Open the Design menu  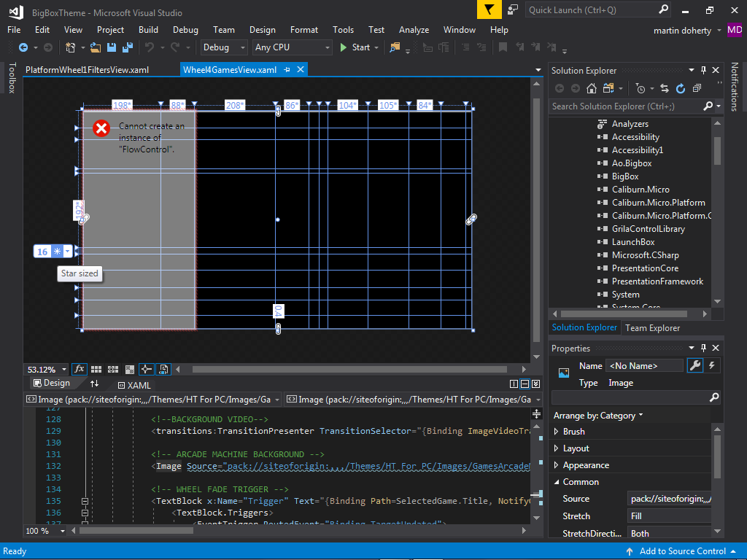pyautogui.click(x=262, y=30)
